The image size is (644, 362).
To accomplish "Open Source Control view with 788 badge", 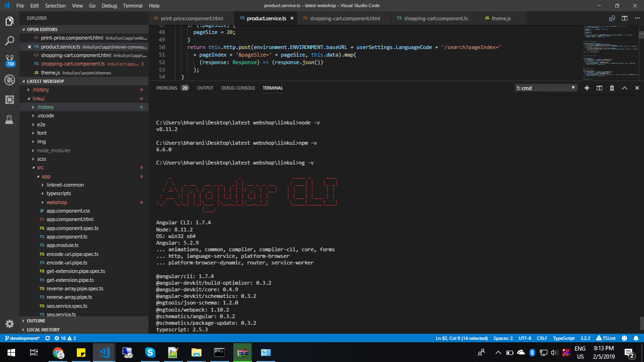I will pos(9,60).
